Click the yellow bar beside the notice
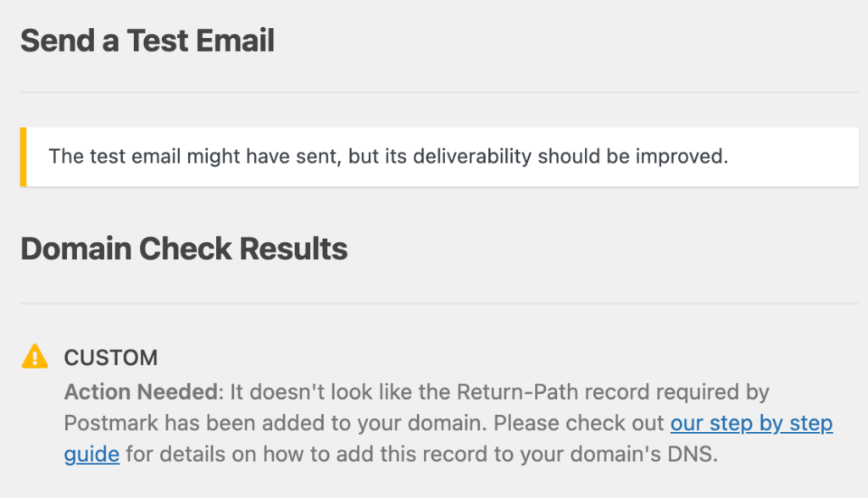 click(x=25, y=156)
